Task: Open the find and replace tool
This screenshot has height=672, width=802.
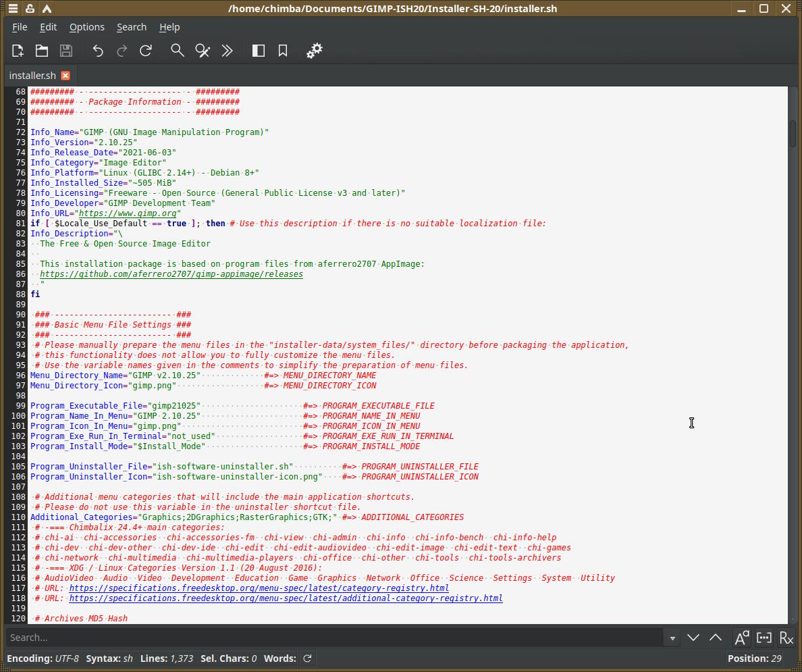Action: [x=203, y=51]
